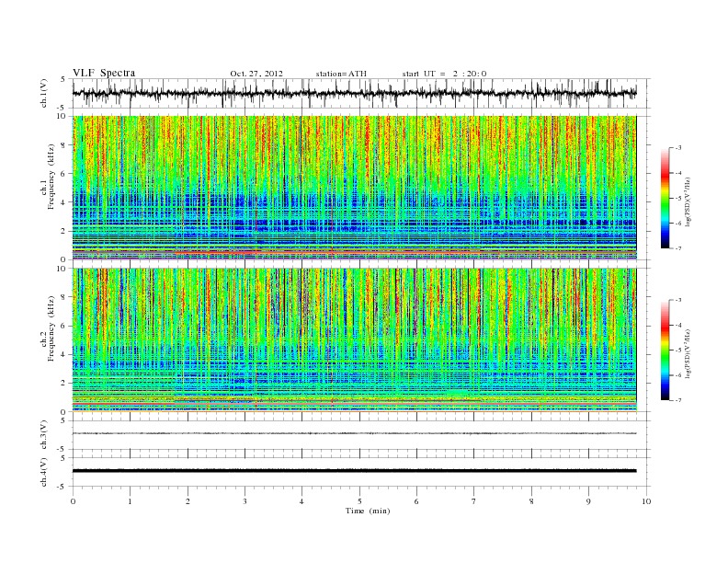
Task: Click the ch.1 voltage waveform trace
Action: (354, 93)
